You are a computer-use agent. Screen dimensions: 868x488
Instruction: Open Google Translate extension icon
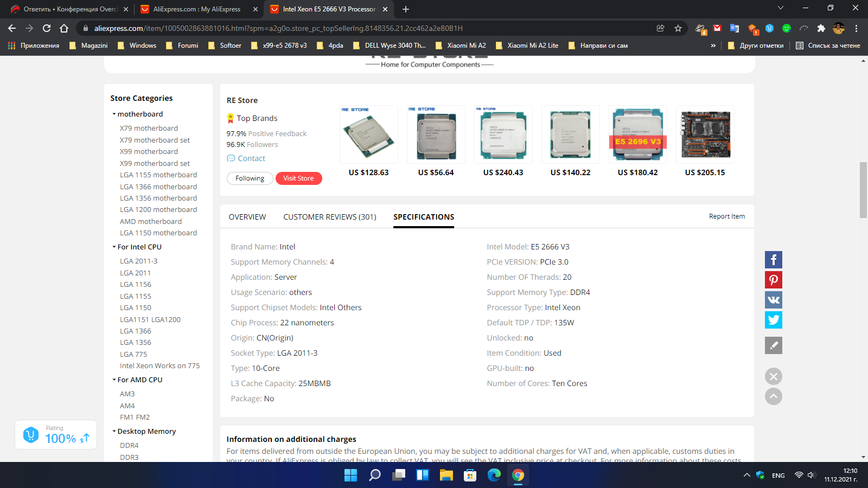tap(735, 28)
